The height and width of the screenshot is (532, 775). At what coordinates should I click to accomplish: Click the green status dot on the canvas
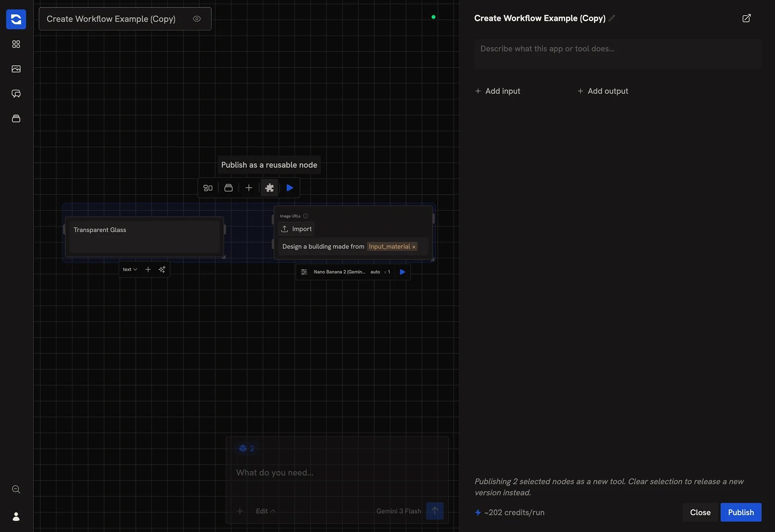[433, 17]
